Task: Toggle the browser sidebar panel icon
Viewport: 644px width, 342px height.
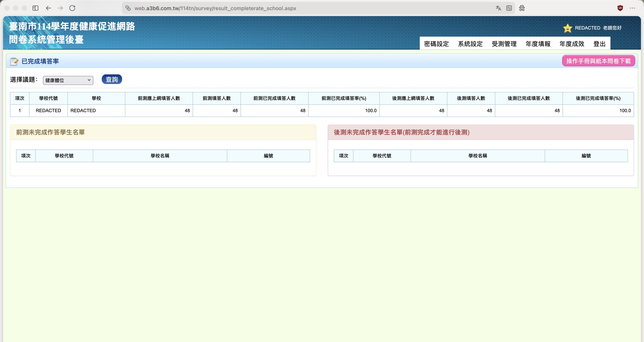Action: pyautogui.click(x=35, y=8)
